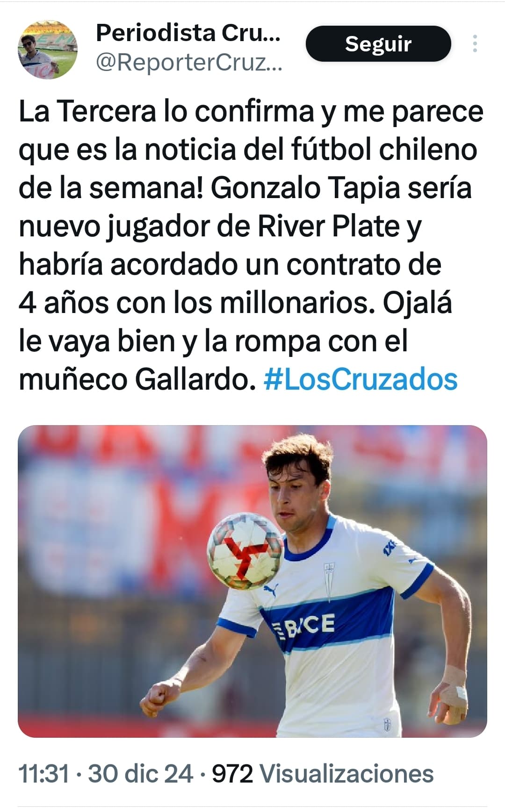
Task: Open the 972 Visualizaciones view count
Action: (x=323, y=773)
